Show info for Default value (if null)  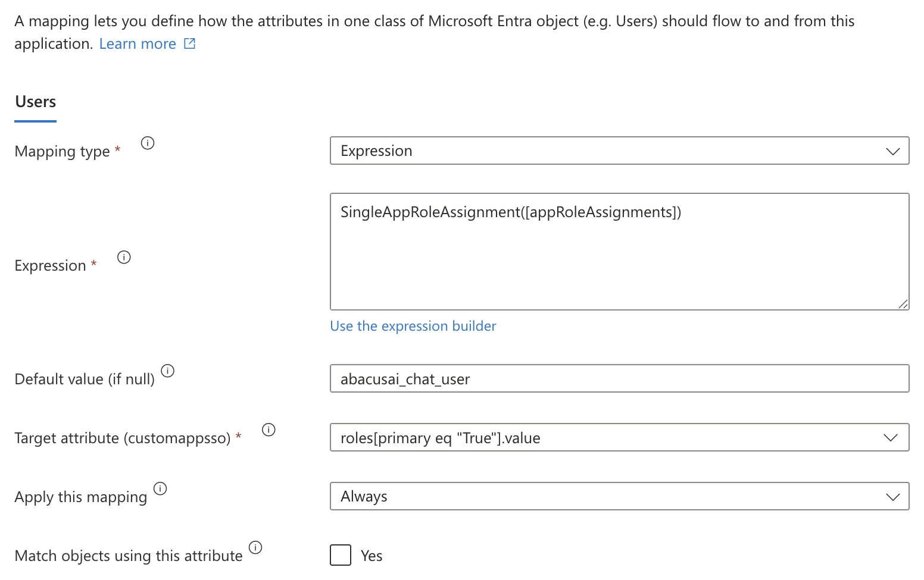[168, 371]
